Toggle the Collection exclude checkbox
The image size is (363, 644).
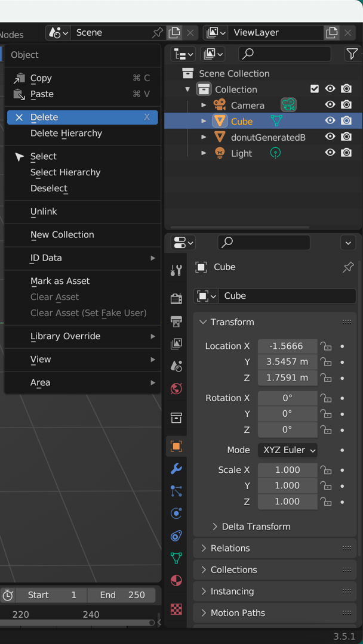[315, 89]
